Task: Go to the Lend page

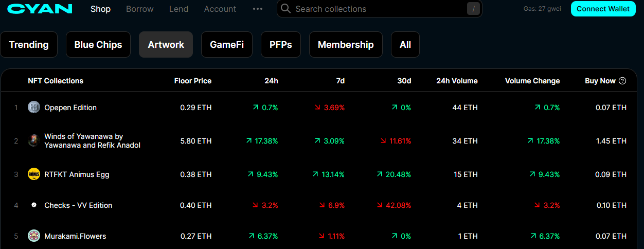Action: [x=178, y=9]
